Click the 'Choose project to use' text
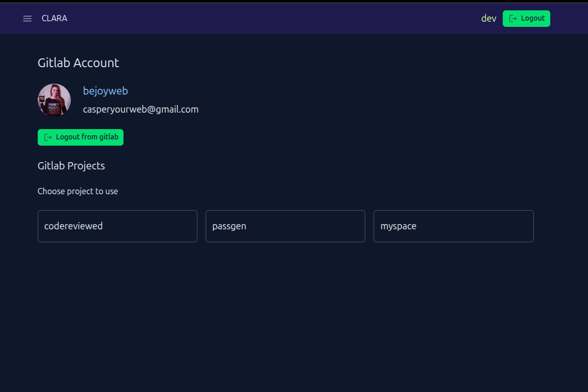This screenshot has width=588, height=392. click(x=78, y=191)
